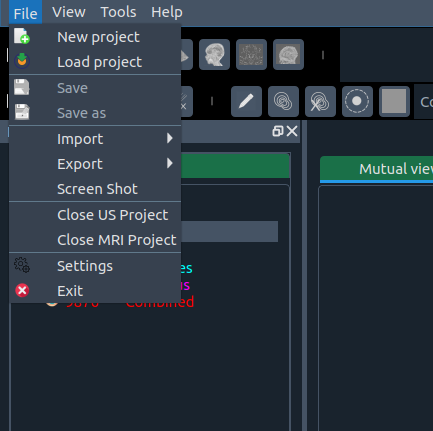433x431 pixels.
Task: Click the New project document icon
Action: [22, 36]
